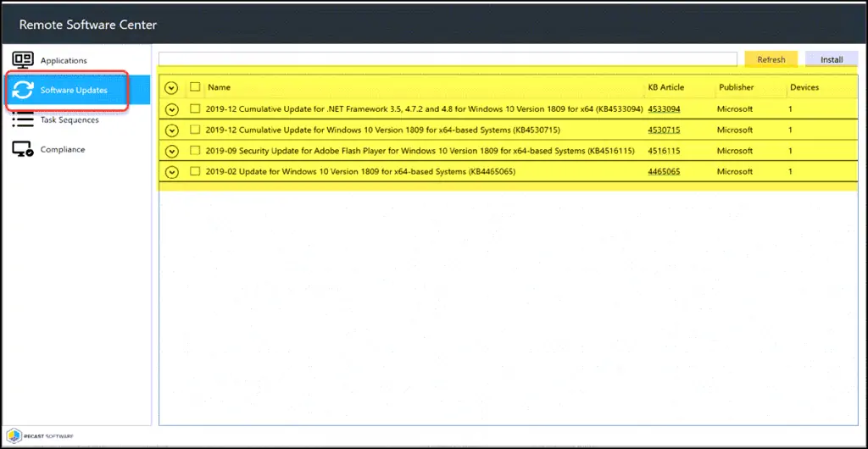Open KB article link 4465065

665,172
